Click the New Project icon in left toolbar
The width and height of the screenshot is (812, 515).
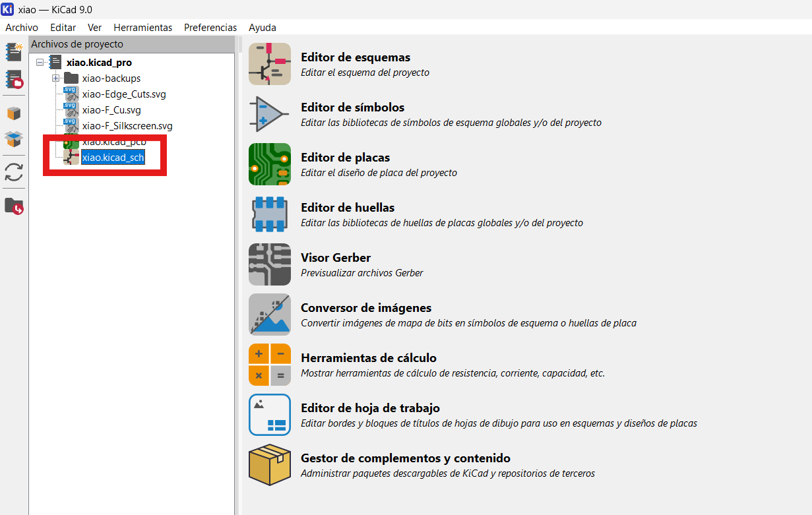pyautogui.click(x=14, y=52)
